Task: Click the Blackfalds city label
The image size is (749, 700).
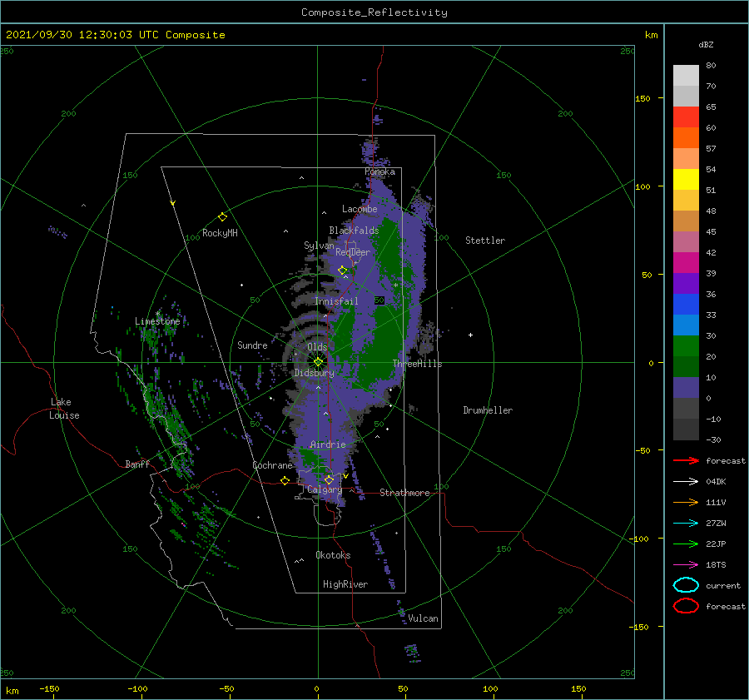Action: (354, 231)
